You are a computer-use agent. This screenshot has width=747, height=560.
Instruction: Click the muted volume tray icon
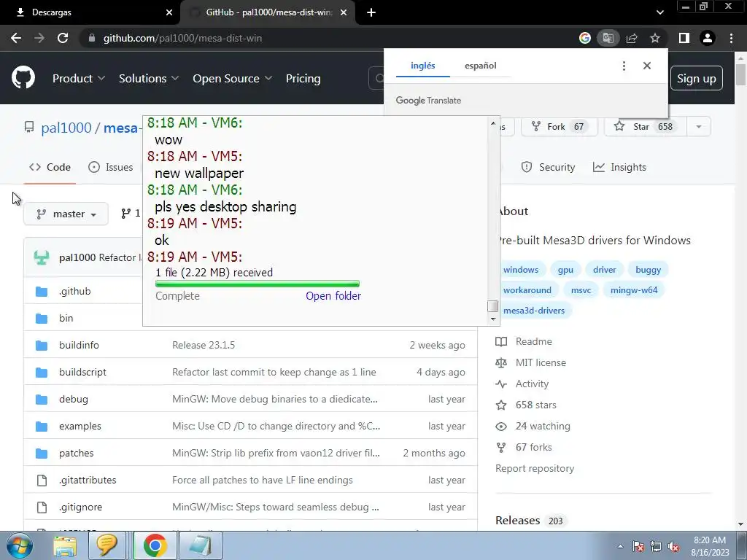click(673, 547)
